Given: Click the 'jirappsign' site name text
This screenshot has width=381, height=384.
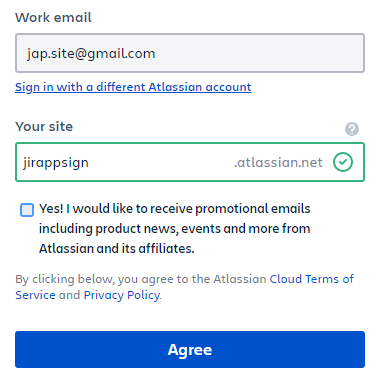Looking at the screenshot, I should pos(56,163).
